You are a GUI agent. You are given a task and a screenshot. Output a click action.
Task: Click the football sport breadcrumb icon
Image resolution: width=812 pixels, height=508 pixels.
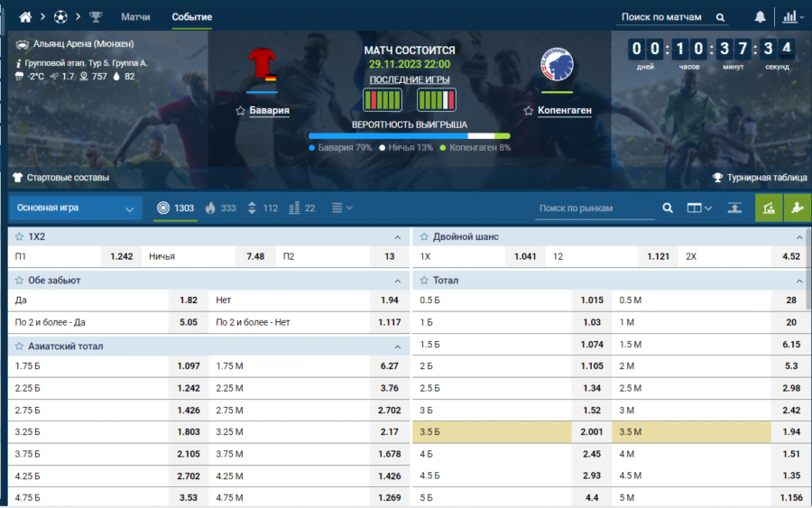tap(60, 17)
